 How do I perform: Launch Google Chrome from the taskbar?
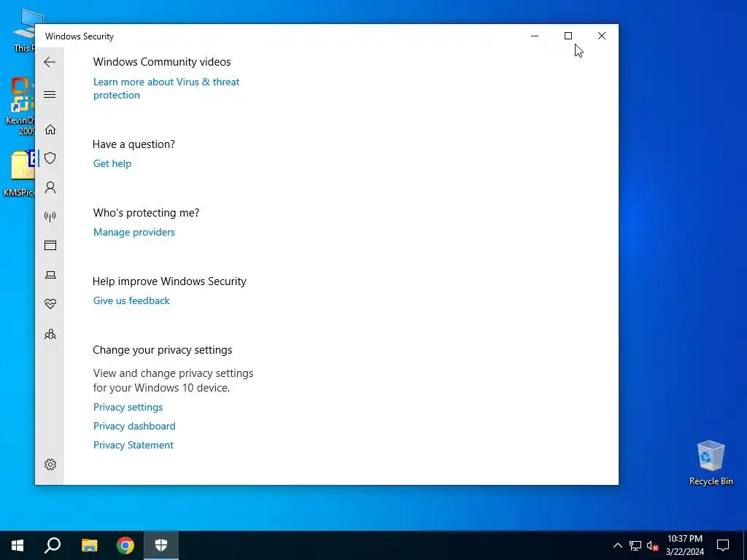click(x=125, y=545)
